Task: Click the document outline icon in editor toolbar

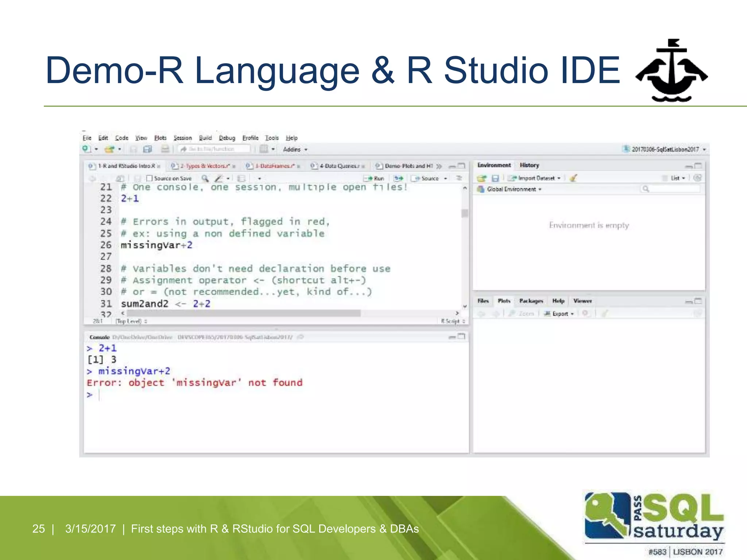Action: click(x=459, y=178)
